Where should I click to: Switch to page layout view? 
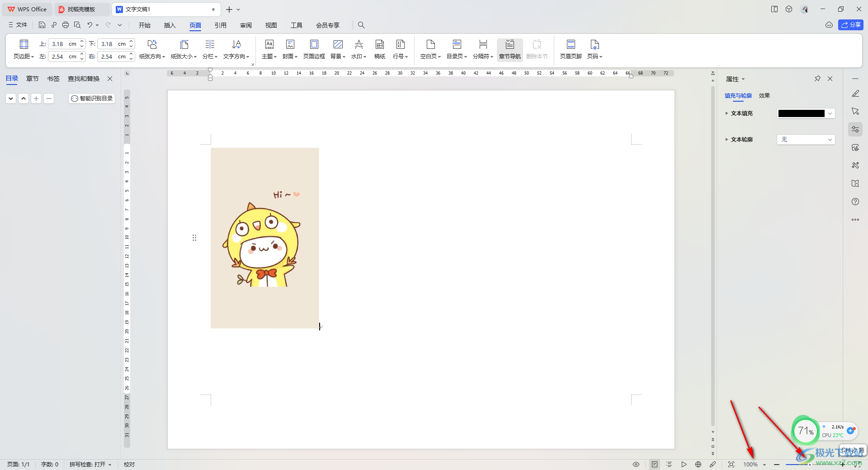(x=654, y=464)
